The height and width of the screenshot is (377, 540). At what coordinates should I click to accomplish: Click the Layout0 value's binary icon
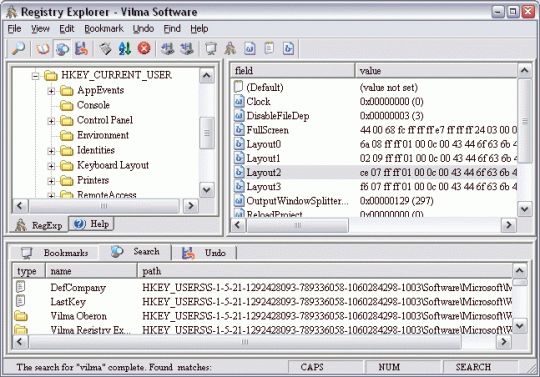[x=239, y=144]
